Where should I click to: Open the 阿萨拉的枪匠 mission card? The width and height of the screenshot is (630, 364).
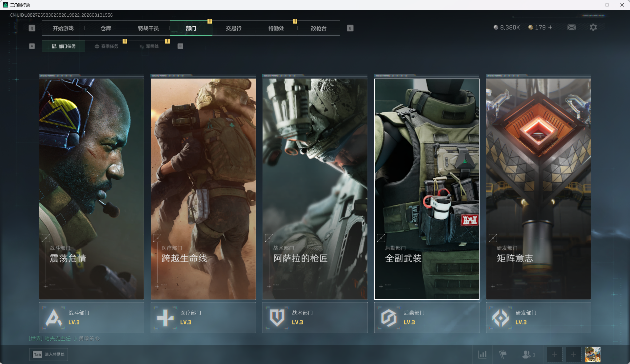click(315, 189)
